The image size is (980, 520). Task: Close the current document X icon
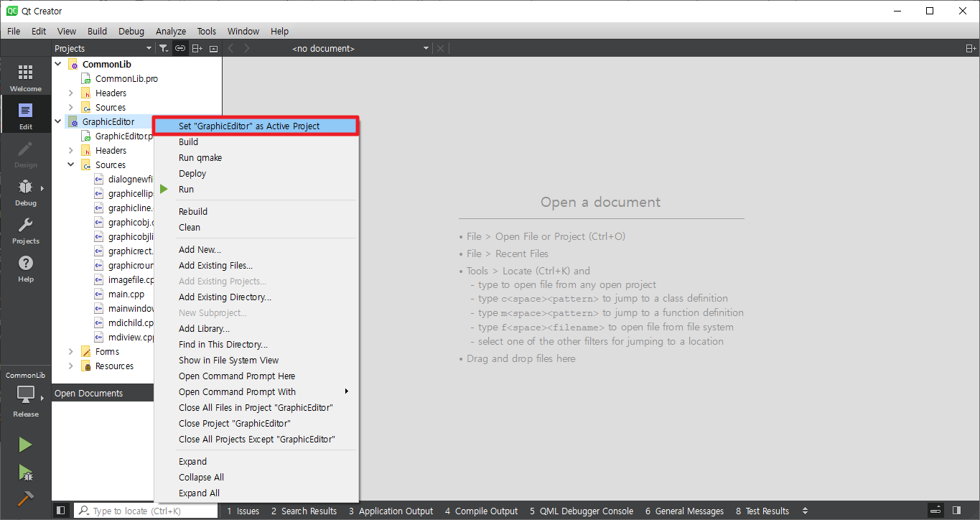click(x=441, y=48)
